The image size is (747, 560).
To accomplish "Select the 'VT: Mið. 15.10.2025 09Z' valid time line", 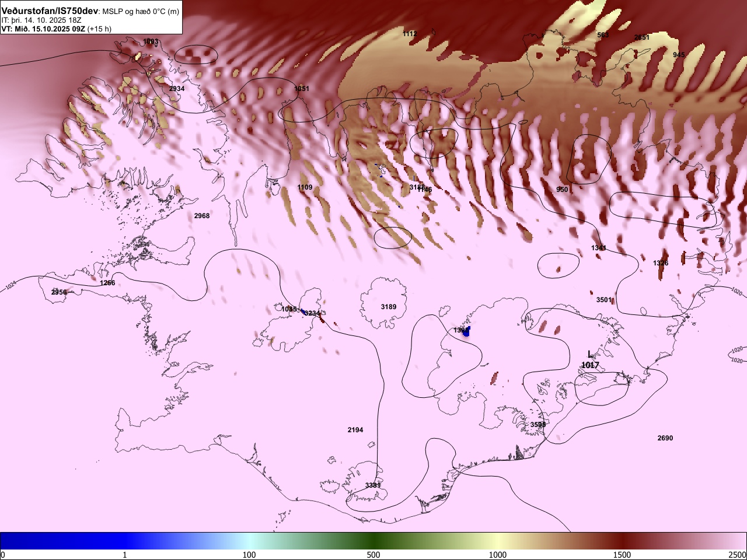I will [x=43, y=29].
